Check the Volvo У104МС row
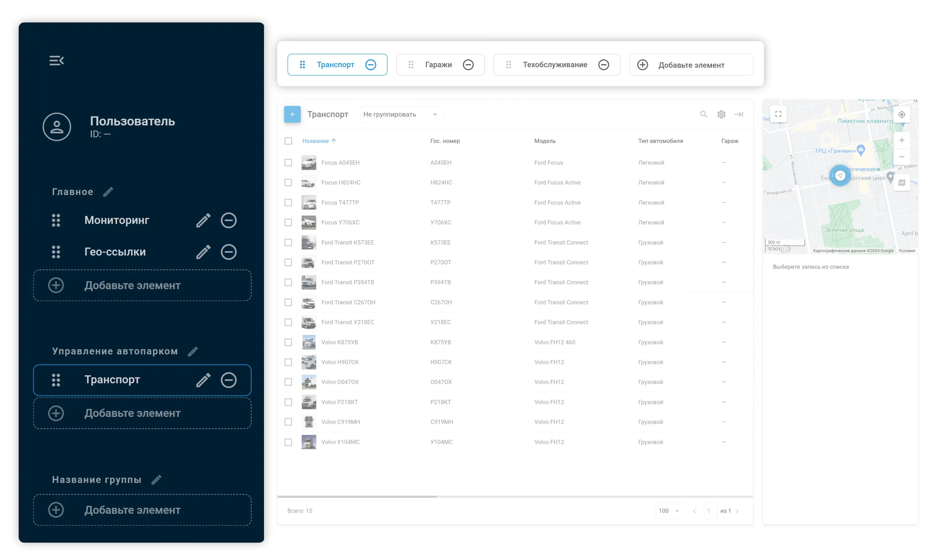This screenshot has height=560, width=937. 288,442
